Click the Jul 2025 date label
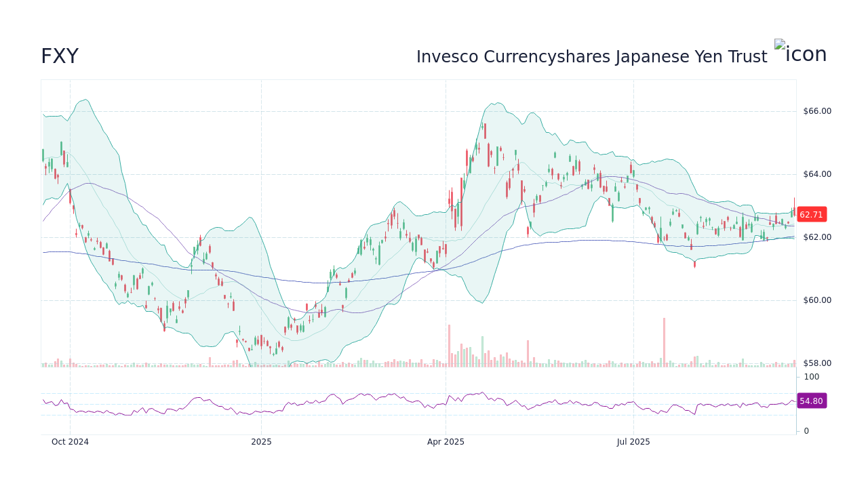This screenshot has height=488, width=868. (x=633, y=442)
